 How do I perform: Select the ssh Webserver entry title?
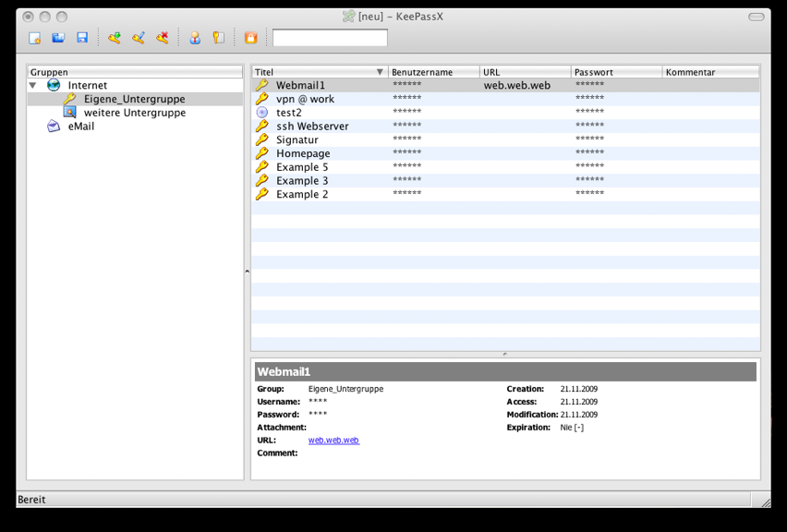click(312, 126)
